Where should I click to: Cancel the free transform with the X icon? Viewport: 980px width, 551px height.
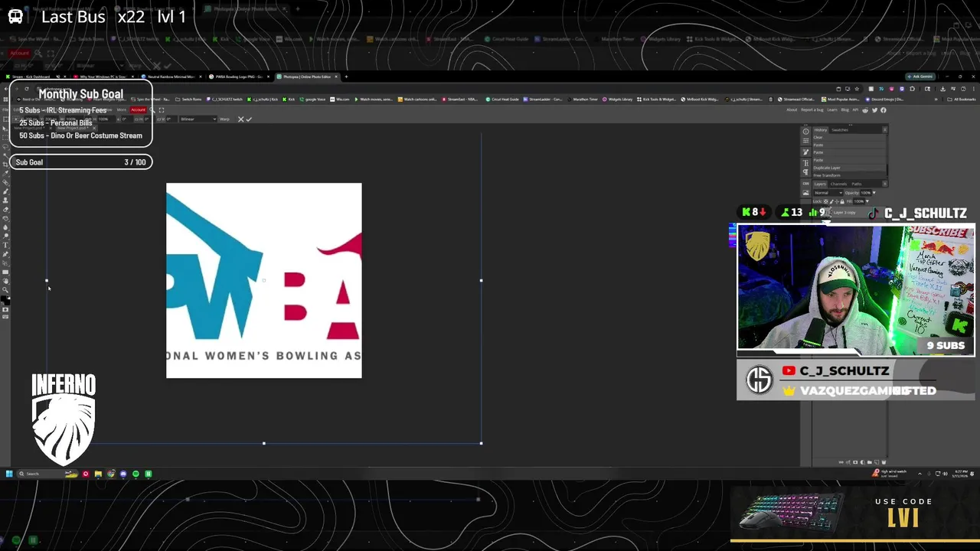240,119
